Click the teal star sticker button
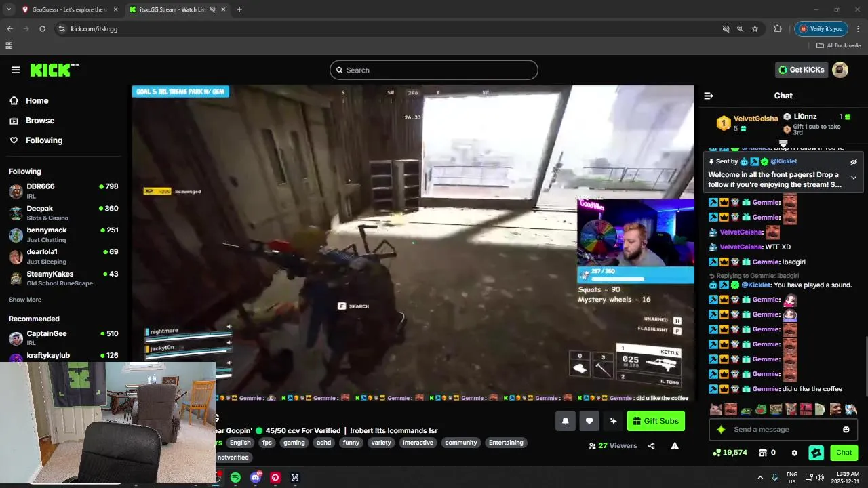Viewport: 868px width, 488px height. pos(816,453)
